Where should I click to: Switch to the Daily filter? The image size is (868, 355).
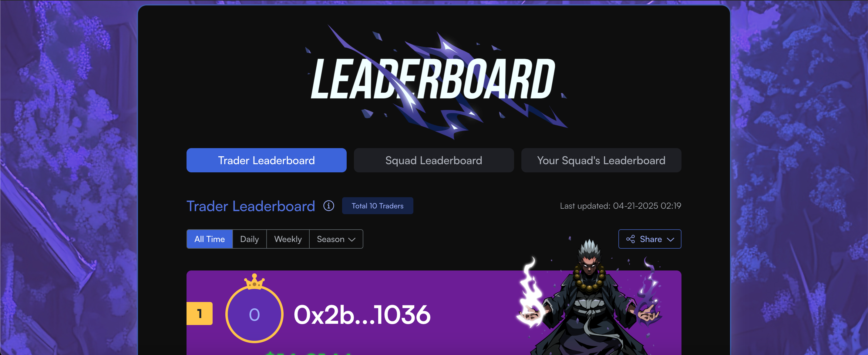pos(249,239)
